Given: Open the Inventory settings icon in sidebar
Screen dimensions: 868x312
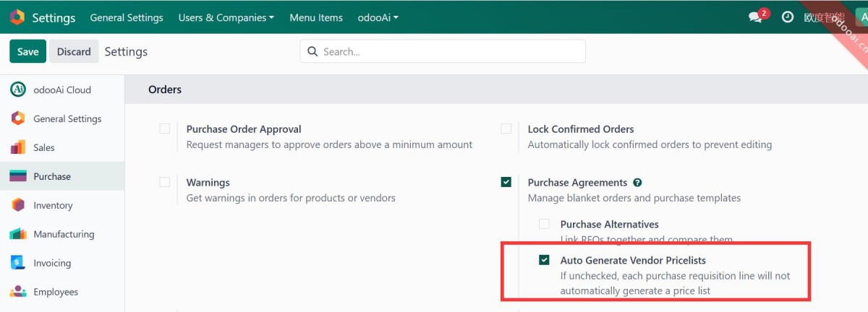Looking at the screenshot, I should pos(18,205).
